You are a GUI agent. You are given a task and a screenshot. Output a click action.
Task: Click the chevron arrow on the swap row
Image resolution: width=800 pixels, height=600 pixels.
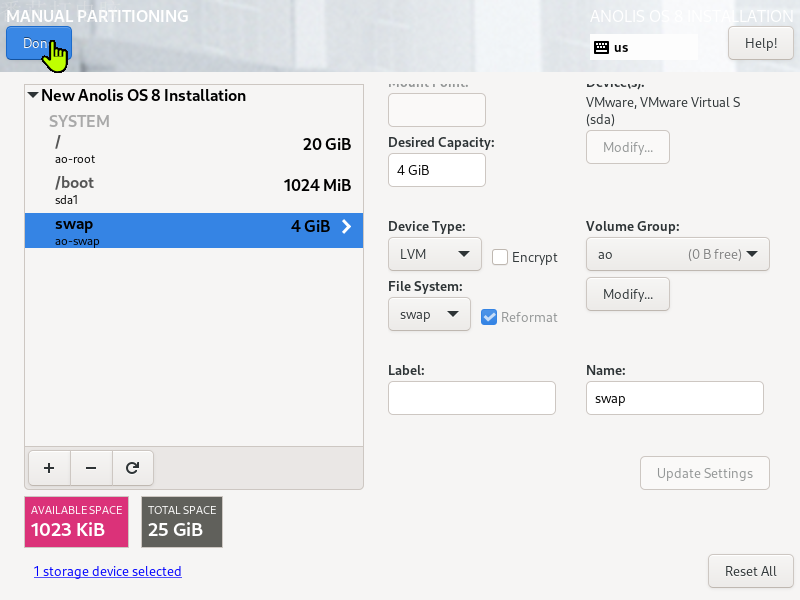[346, 227]
